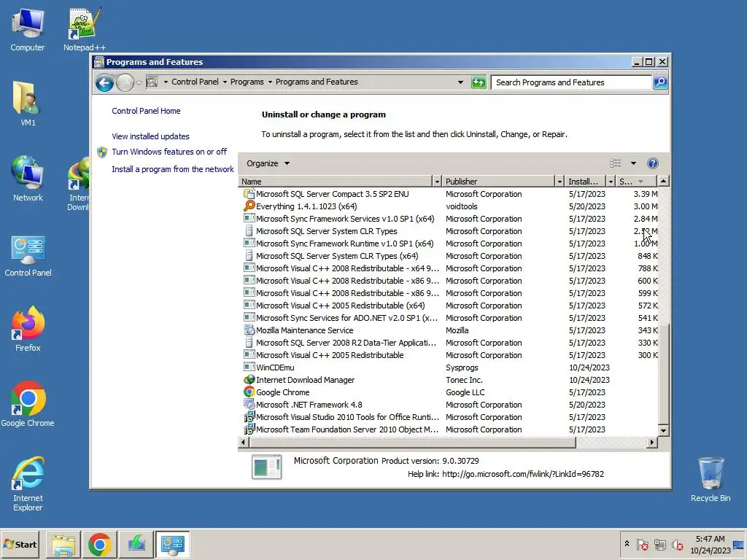Open the blue Help question mark icon
Viewport: 747px width, 560px height.
point(652,163)
